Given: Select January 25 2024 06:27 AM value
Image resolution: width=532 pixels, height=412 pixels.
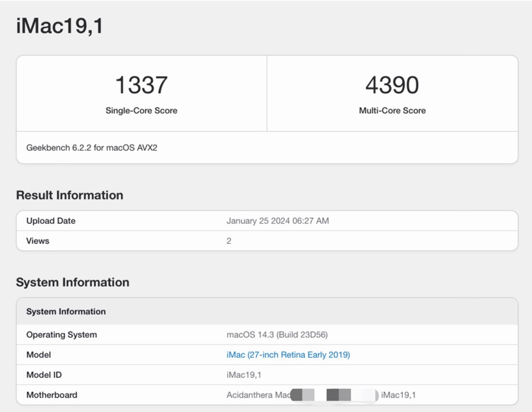Looking at the screenshot, I should [278, 221].
